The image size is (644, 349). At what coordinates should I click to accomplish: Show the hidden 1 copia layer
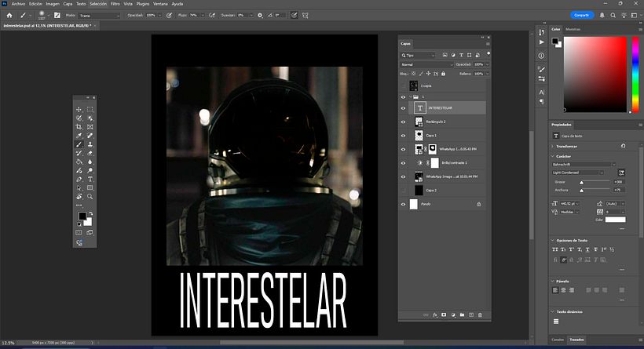[403, 85]
